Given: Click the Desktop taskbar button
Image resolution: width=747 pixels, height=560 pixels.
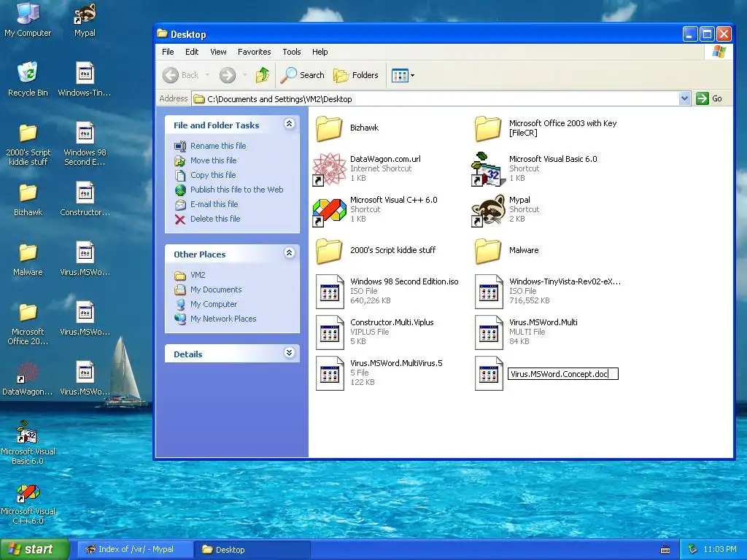Looking at the screenshot, I should point(252,549).
